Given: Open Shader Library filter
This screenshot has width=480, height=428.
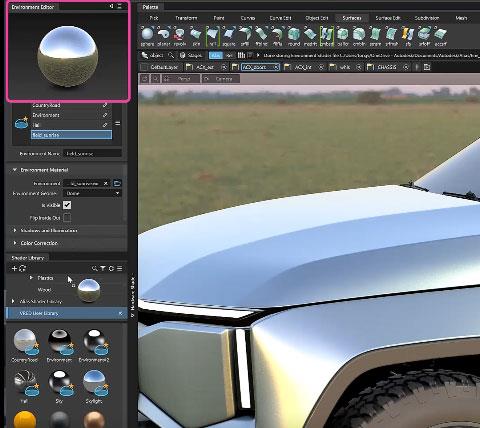Looking at the screenshot, I should coord(103,268).
